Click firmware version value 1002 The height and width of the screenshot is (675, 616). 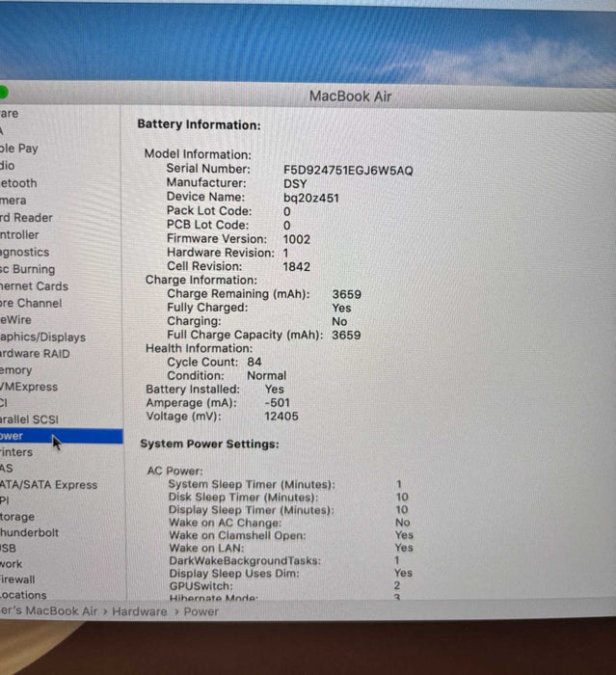(x=297, y=239)
